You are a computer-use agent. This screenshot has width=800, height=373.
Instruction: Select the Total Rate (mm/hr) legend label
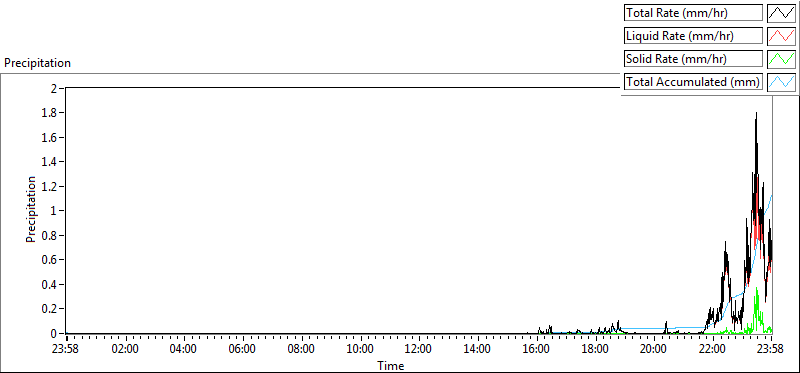(693, 13)
